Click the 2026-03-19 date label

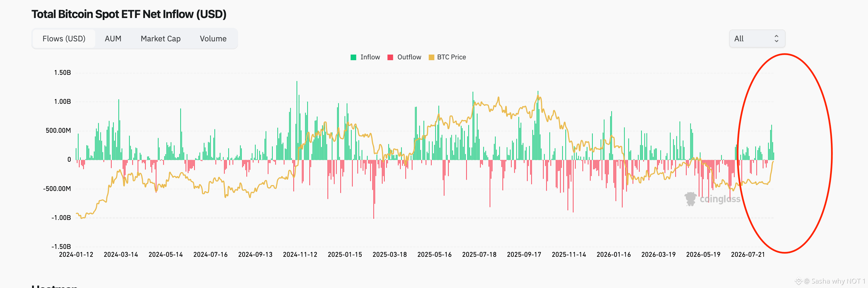tap(659, 255)
